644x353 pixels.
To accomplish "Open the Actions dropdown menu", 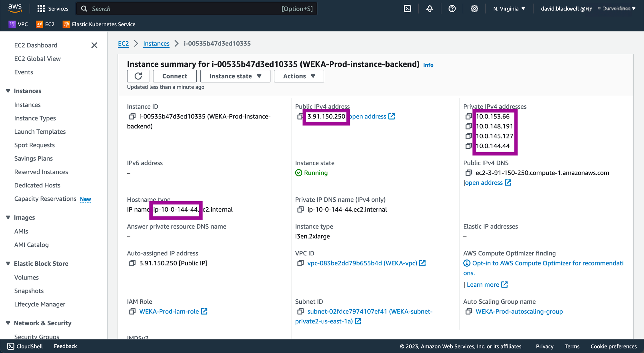I will tap(299, 76).
